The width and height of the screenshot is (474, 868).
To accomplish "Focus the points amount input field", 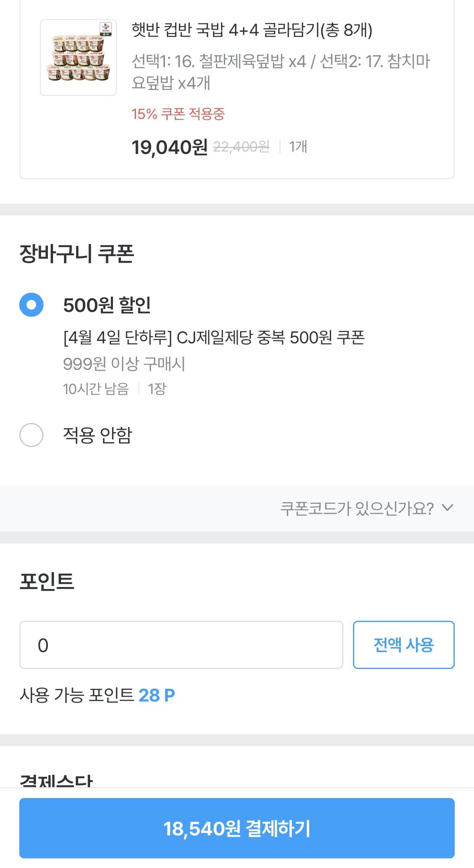I will (x=181, y=645).
